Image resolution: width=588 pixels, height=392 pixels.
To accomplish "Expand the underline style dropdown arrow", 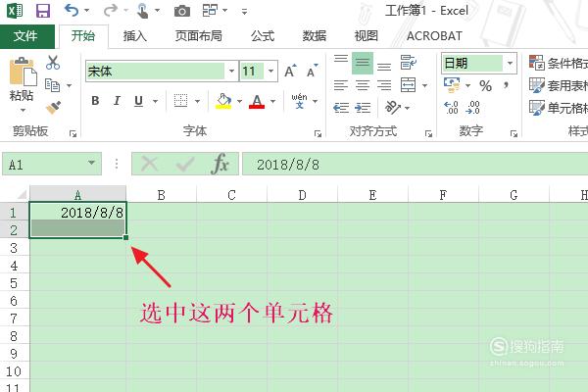I will [x=155, y=101].
